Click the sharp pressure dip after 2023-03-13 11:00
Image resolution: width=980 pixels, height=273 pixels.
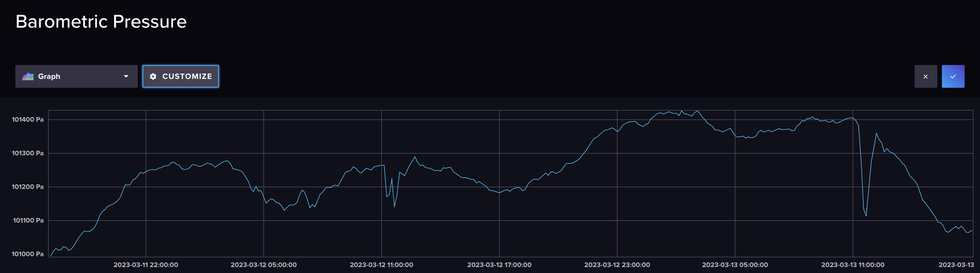866,215
